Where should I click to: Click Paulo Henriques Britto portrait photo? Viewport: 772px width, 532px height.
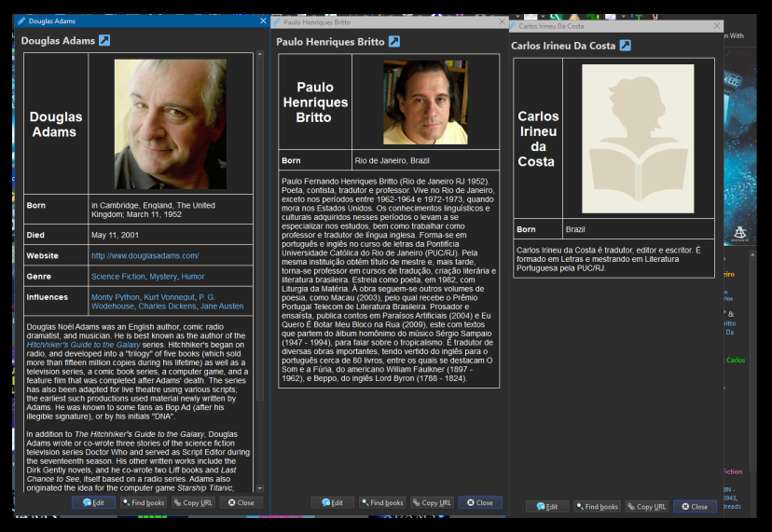tap(425, 102)
